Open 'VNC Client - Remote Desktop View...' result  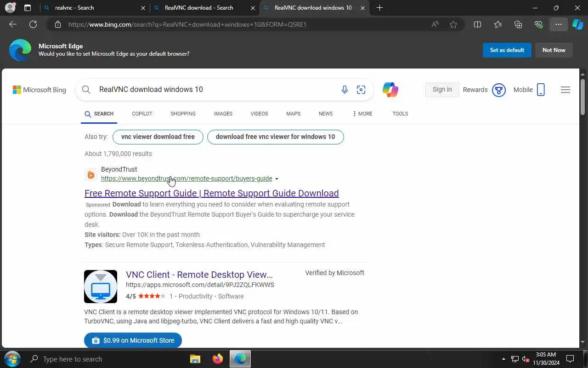tap(199, 275)
